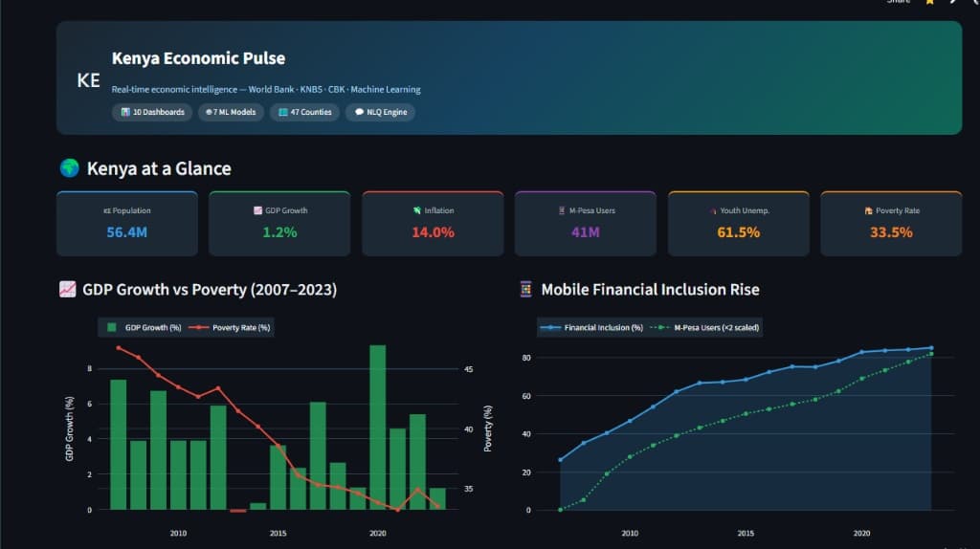Viewport: 980px width, 549px height.
Task: Click the Mobile Financial Inclusion Rise heading
Action: (650, 289)
